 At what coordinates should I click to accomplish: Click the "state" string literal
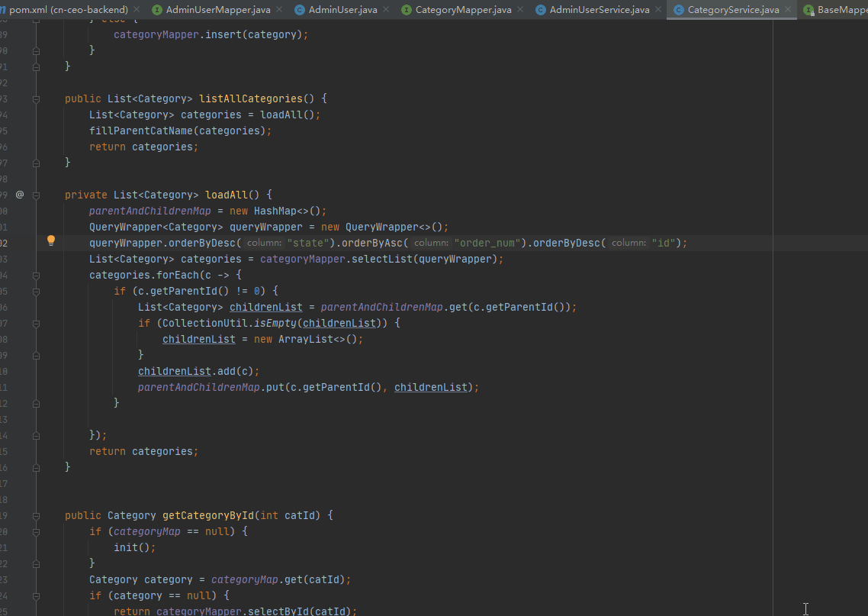pos(308,243)
